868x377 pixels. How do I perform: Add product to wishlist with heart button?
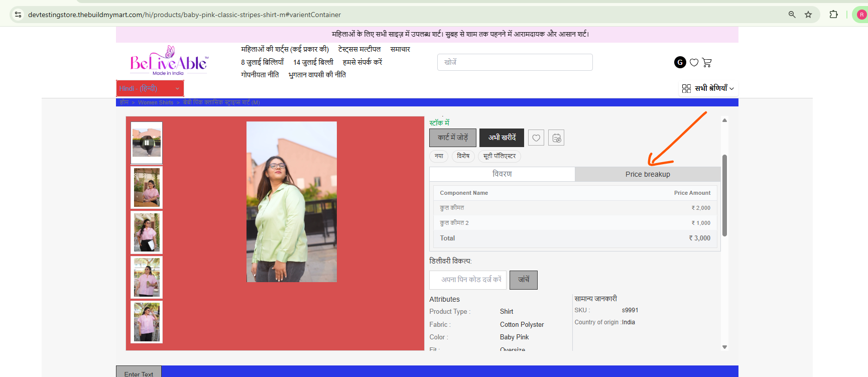[x=536, y=138]
